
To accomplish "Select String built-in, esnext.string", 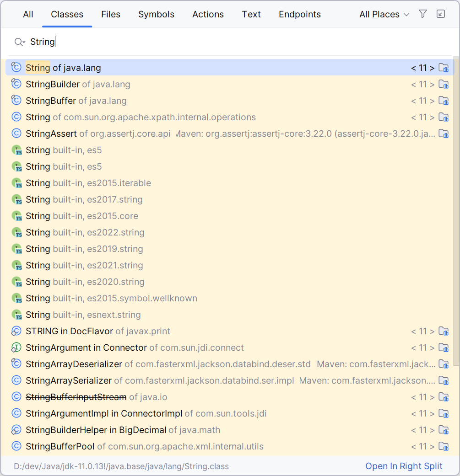I will tap(230, 315).
